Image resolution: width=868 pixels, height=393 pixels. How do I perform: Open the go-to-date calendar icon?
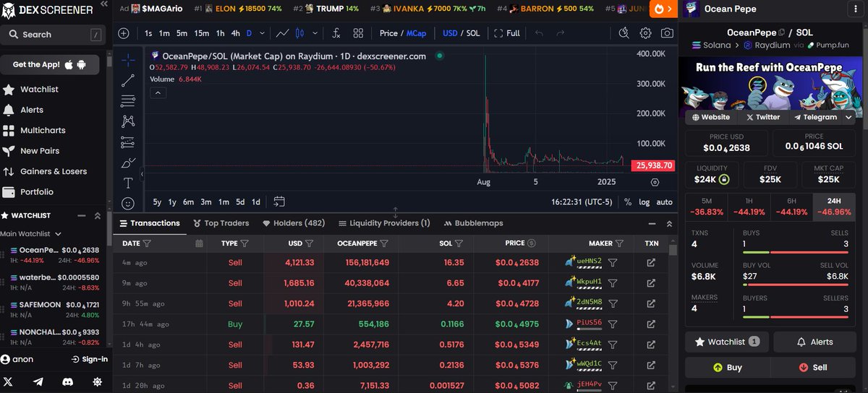[x=279, y=202]
